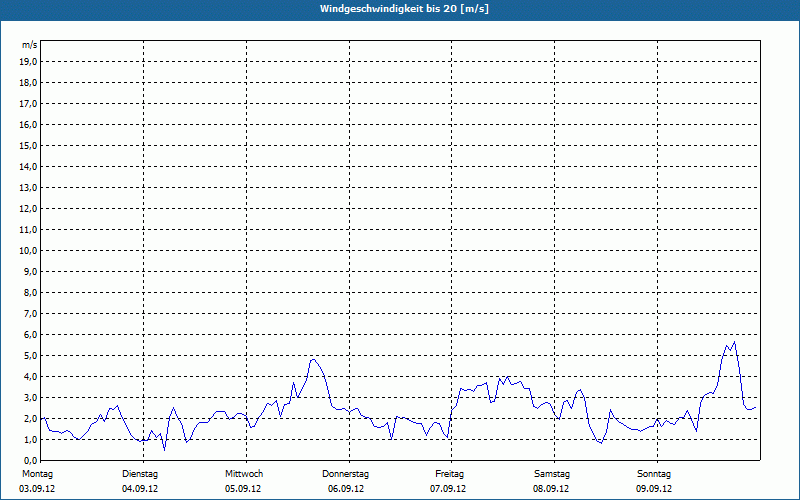Click the 0,0 y-axis label
This screenshot has height=500, width=800.
pyautogui.click(x=30, y=460)
